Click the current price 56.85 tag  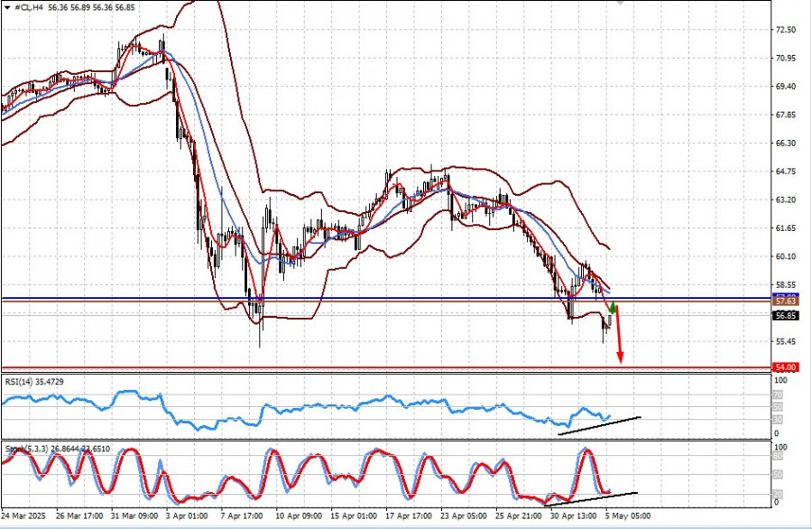coord(785,316)
